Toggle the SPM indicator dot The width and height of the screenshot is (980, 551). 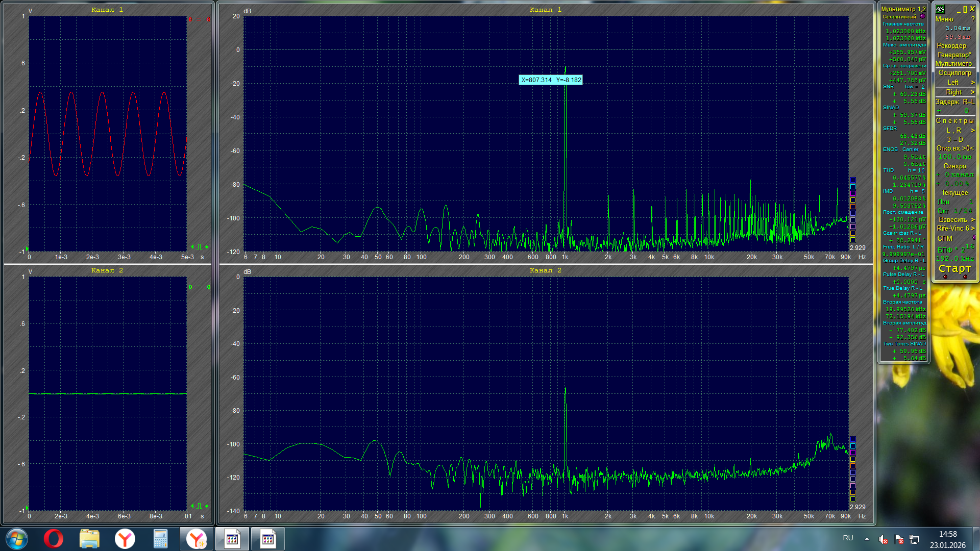pyautogui.click(x=974, y=238)
